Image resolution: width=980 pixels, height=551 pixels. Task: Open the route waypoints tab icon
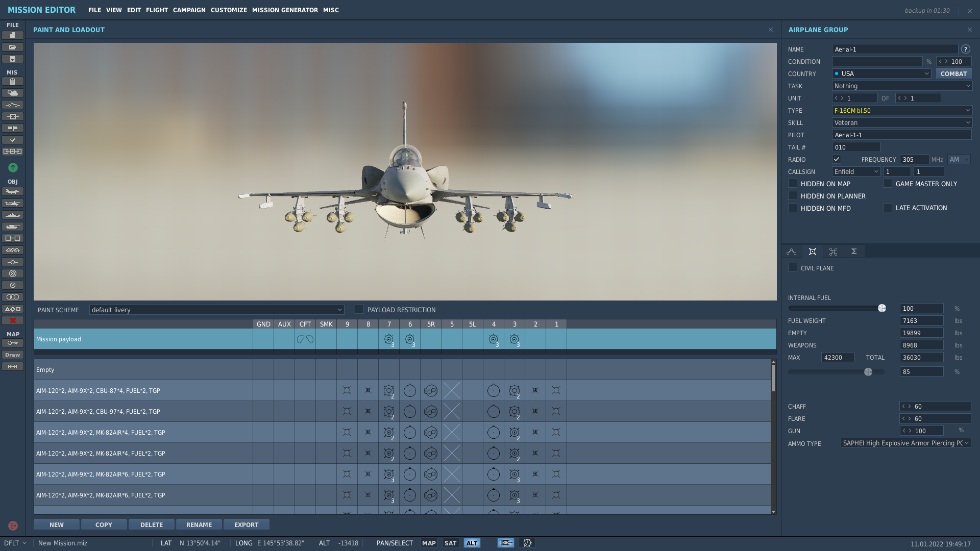point(792,252)
